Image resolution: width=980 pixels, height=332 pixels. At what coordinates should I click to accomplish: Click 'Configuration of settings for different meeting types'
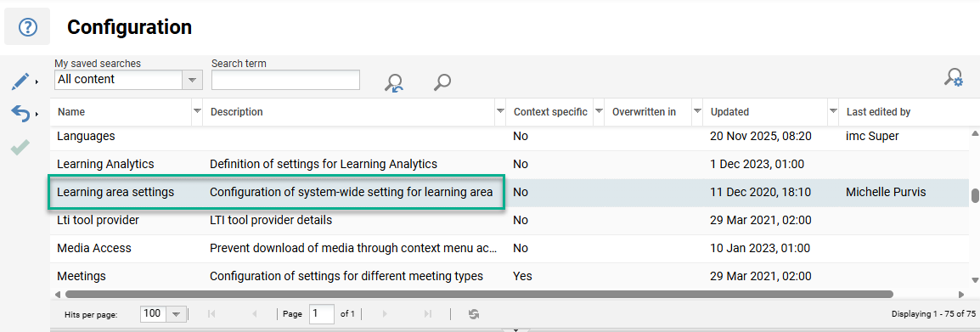[346, 276]
